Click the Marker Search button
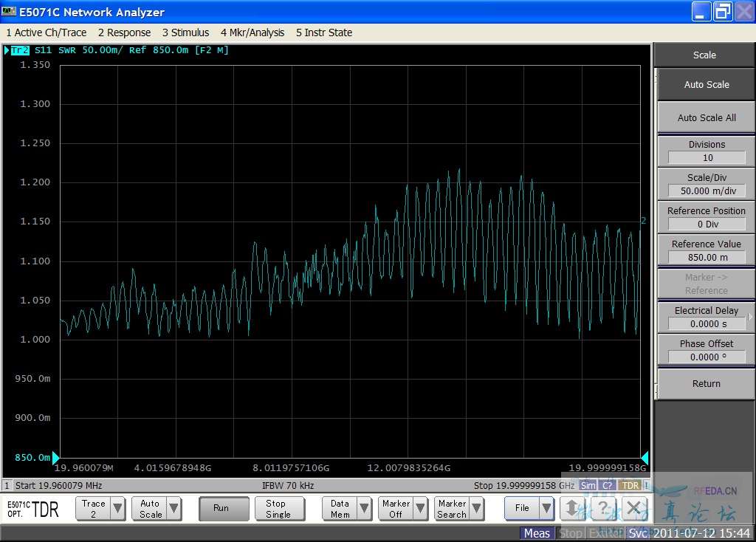 [x=452, y=509]
